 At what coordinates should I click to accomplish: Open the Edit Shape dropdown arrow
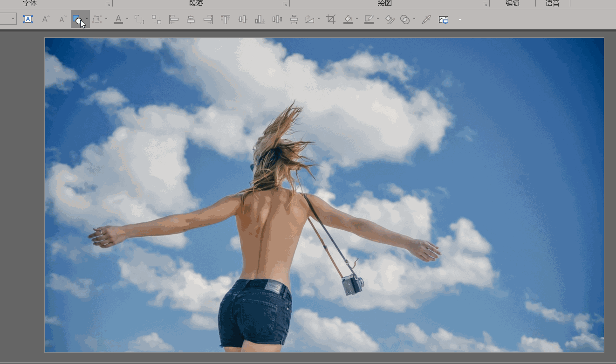106,19
